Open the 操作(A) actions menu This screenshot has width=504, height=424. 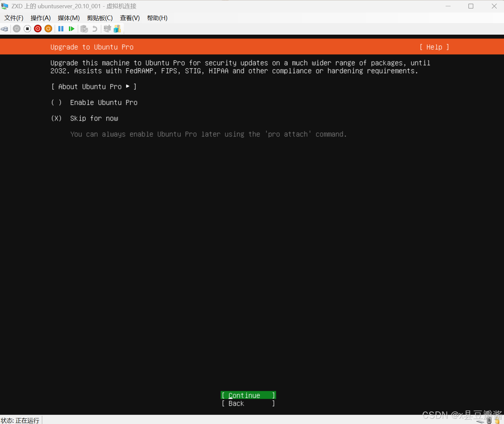pyautogui.click(x=40, y=18)
